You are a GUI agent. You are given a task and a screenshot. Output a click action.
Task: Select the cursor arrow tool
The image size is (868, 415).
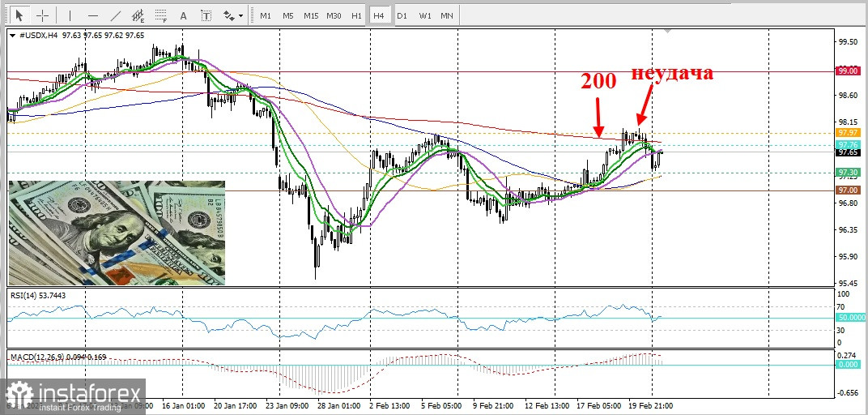click(x=20, y=15)
